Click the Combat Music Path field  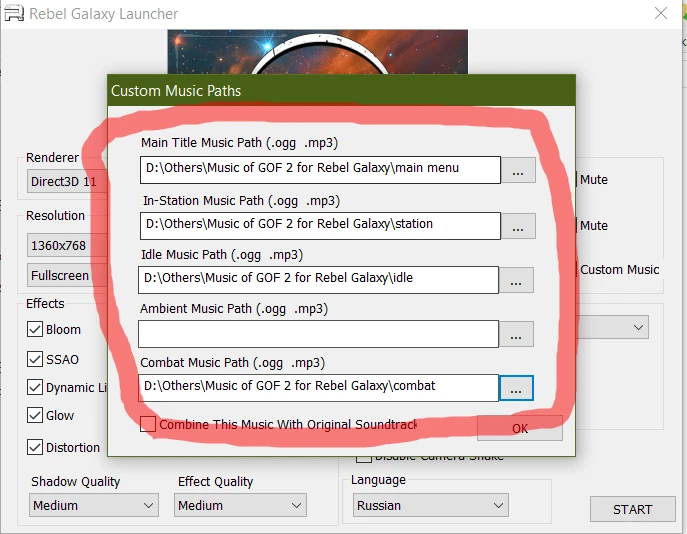(319, 388)
